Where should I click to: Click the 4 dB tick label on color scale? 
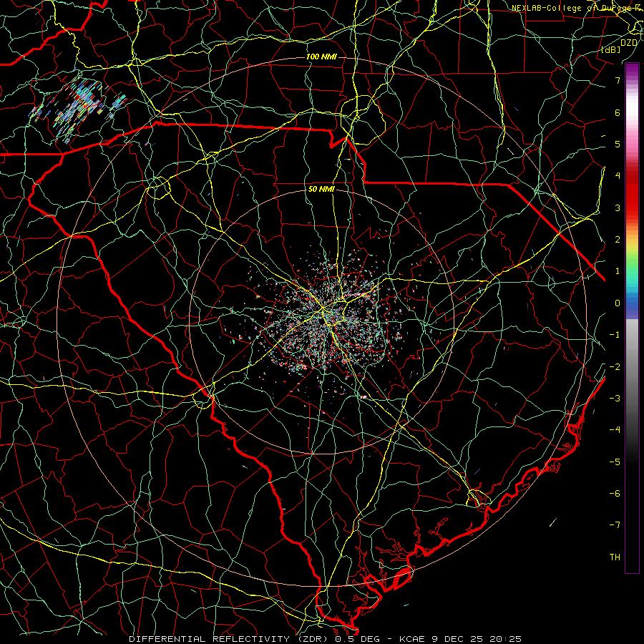(x=618, y=176)
